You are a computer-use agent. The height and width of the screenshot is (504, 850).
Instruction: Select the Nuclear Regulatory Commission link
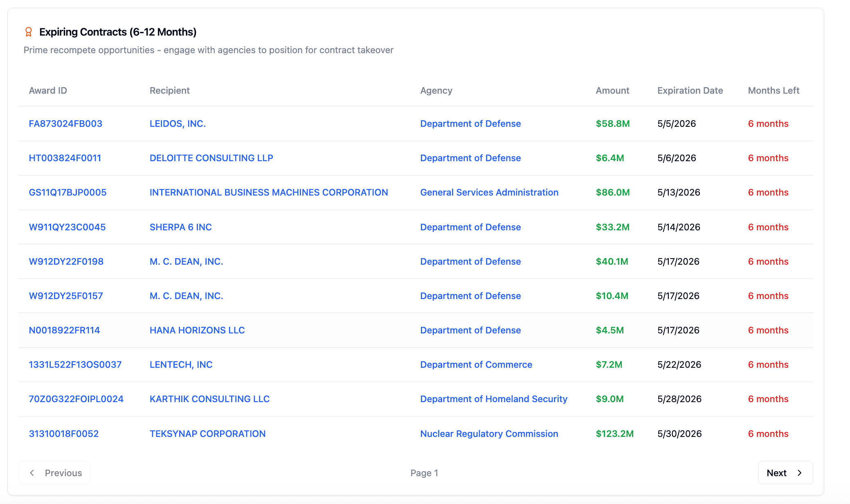[x=489, y=433]
